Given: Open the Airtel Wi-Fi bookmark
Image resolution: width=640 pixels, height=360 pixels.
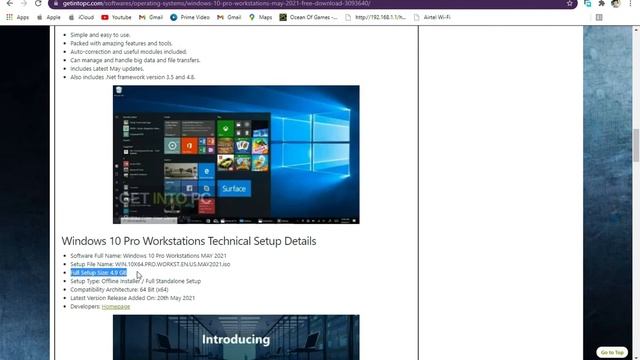Looking at the screenshot, I should tap(432, 17).
